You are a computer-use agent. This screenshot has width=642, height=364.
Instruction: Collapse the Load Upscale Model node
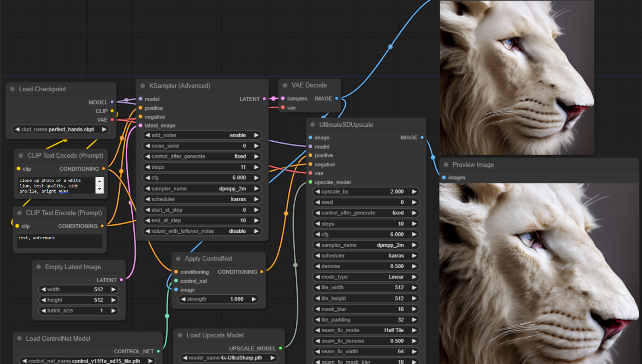[x=180, y=335]
